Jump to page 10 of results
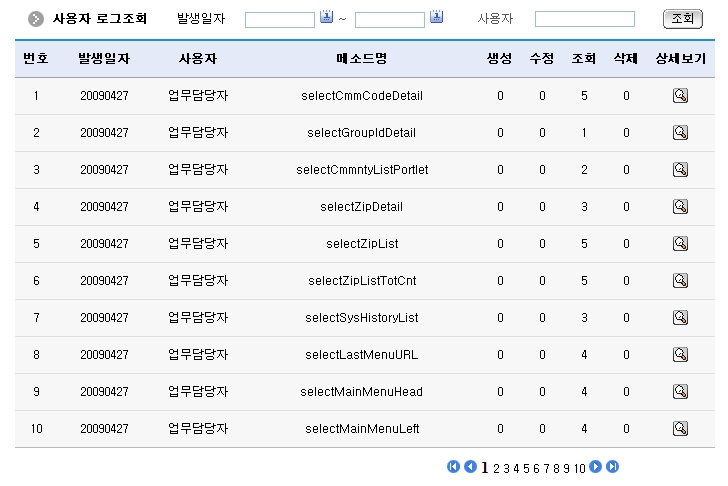The height and width of the screenshot is (486, 728). click(x=580, y=468)
